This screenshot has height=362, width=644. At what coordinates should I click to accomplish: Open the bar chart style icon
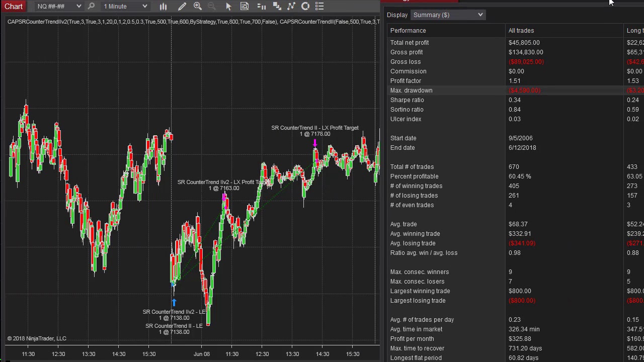[163, 6]
